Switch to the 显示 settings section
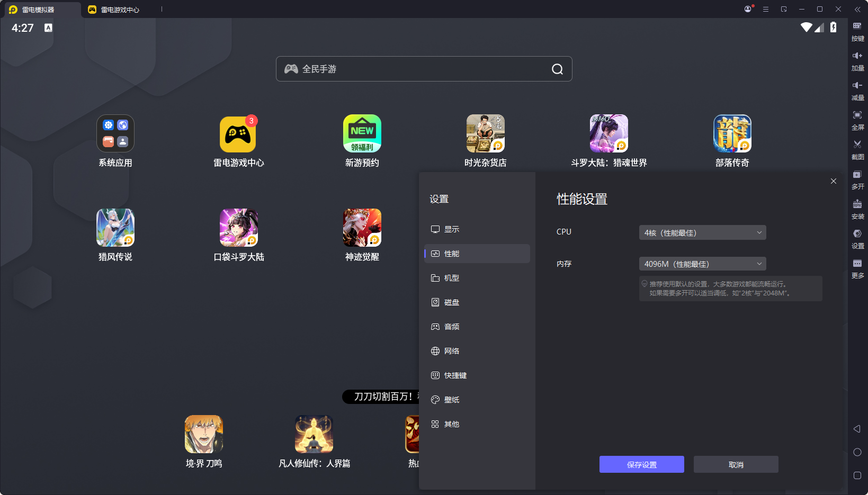This screenshot has height=495, width=868. (x=477, y=229)
